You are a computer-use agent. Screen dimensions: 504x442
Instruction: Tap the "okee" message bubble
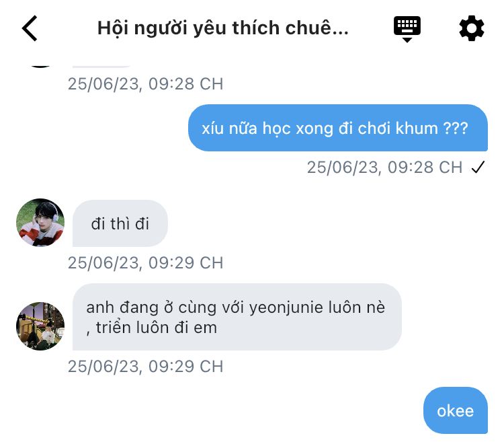455,410
